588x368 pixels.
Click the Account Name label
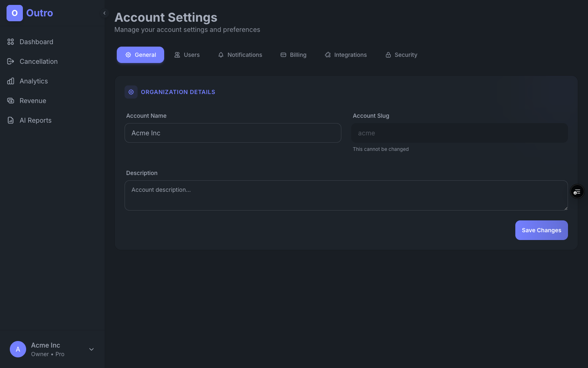[146, 116]
